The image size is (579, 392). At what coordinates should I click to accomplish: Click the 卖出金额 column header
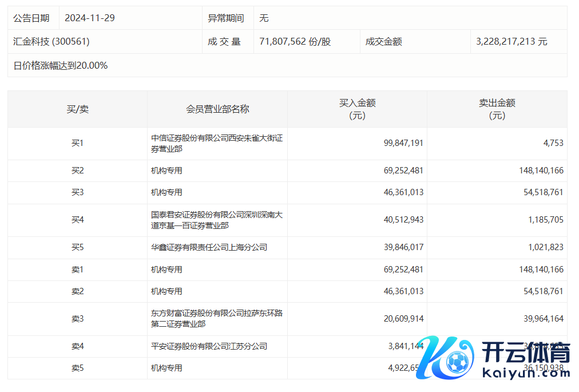(x=497, y=109)
